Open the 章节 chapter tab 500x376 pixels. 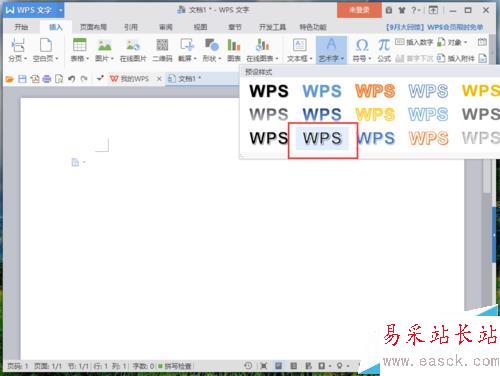pyautogui.click(x=235, y=27)
